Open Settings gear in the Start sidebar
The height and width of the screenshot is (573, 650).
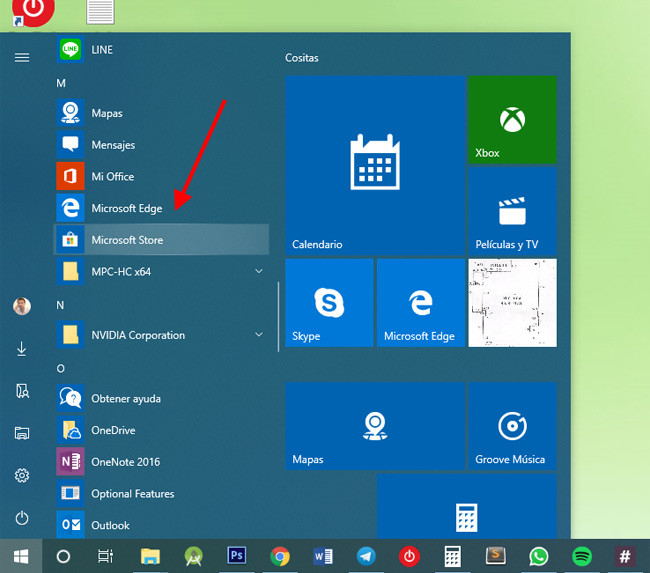click(x=22, y=475)
